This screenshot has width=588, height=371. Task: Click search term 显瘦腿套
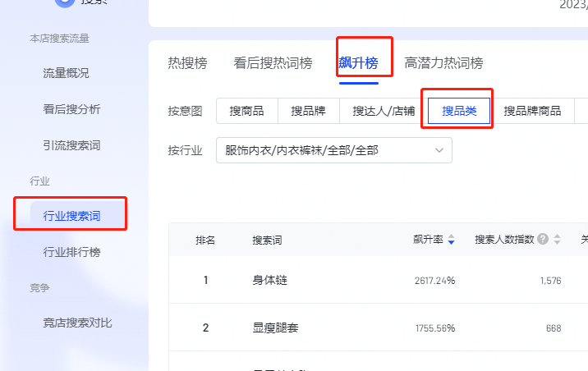(275, 327)
